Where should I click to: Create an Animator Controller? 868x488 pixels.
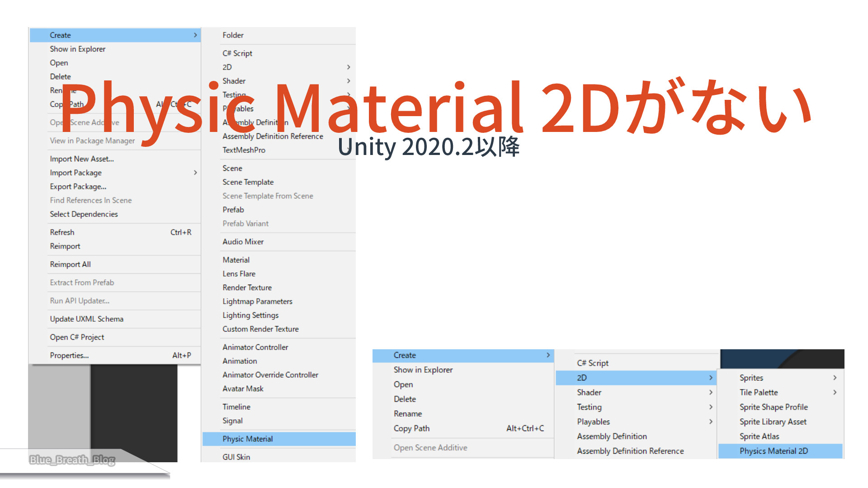255,347
